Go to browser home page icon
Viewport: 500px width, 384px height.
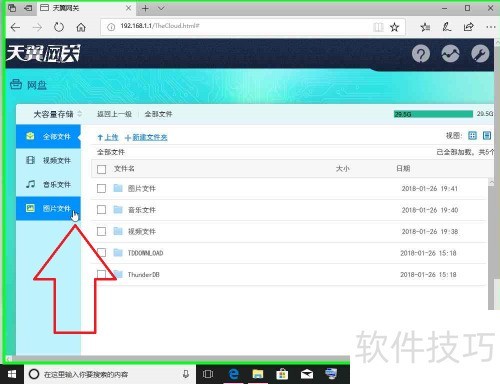click(x=81, y=27)
